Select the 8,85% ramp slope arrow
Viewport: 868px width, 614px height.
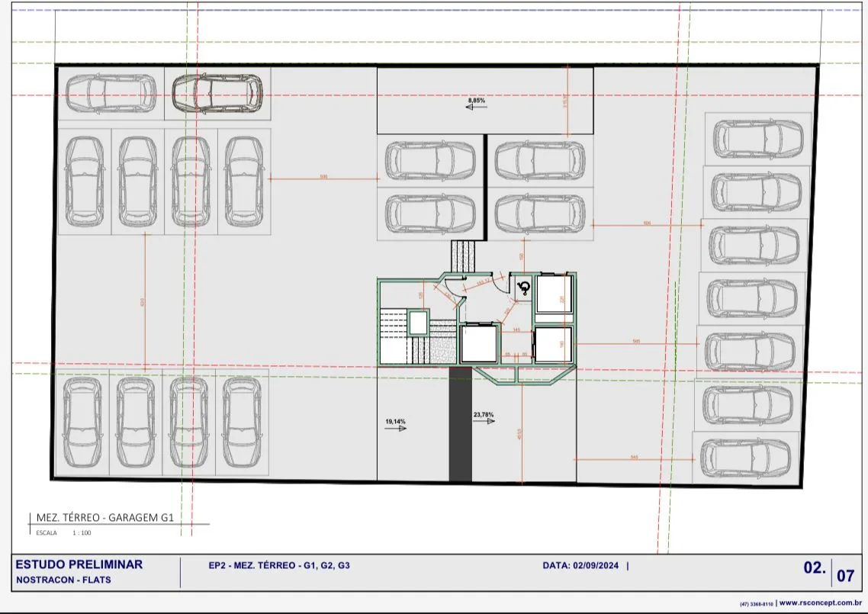point(476,107)
